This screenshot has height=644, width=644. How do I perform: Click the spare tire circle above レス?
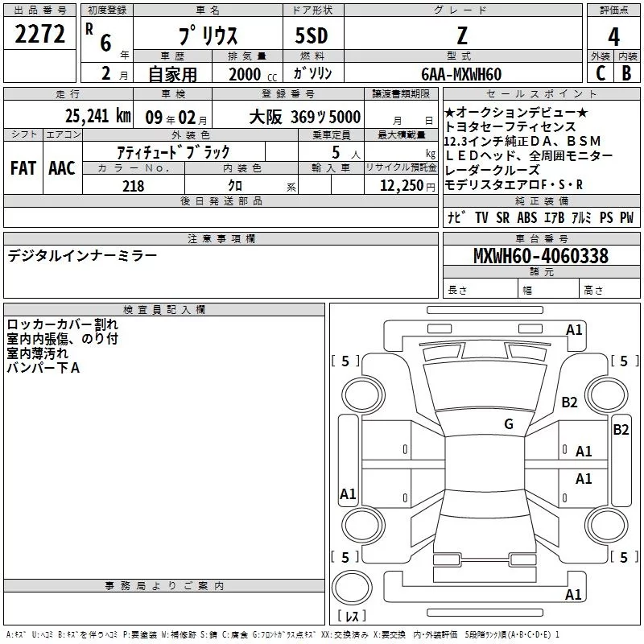[x=352, y=587]
